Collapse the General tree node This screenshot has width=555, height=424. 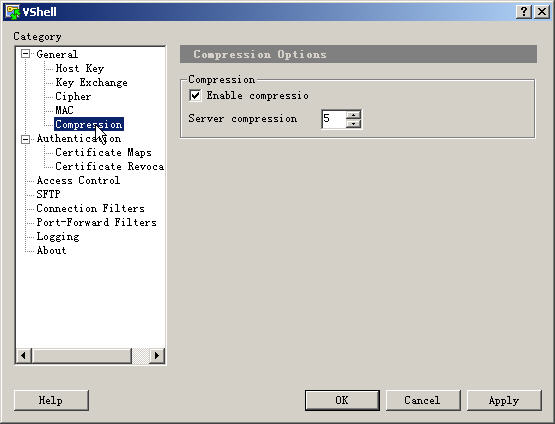coord(25,54)
